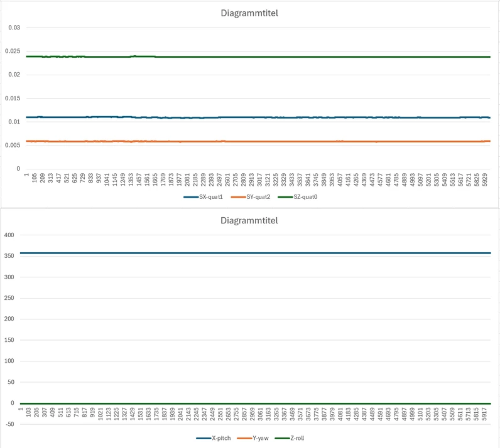Select the orange SY-quat2 data line
The height and width of the screenshot is (448, 500).
click(258, 141)
